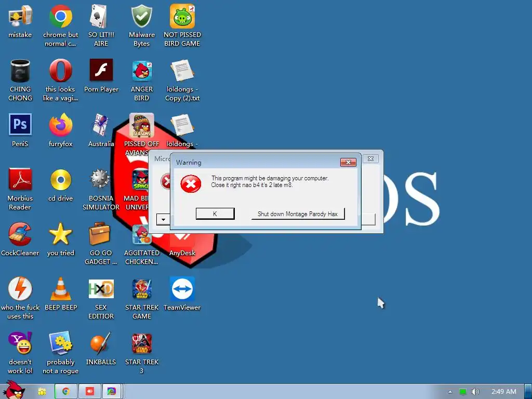Open the Angry Bird start button
This screenshot has width=532, height=399.
[15, 390]
